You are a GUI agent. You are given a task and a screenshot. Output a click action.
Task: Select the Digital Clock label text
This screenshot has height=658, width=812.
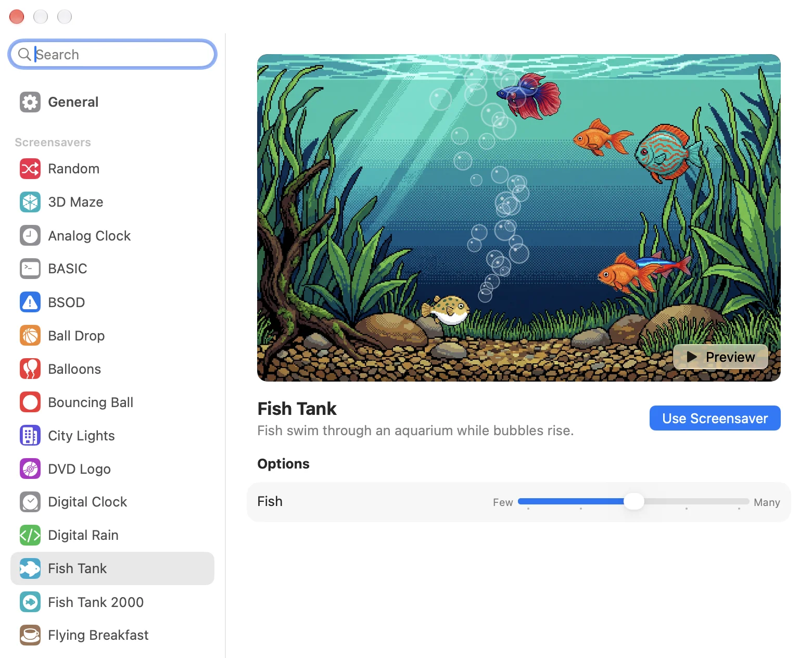[87, 502]
